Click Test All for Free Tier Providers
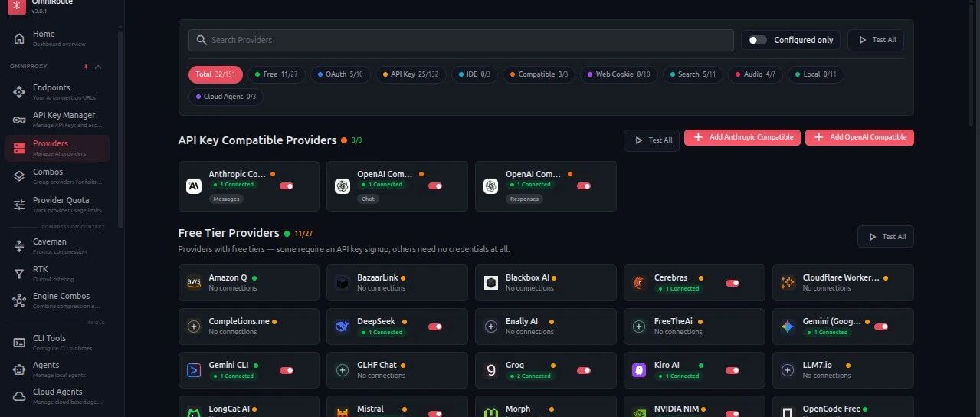The width and height of the screenshot is (980, 417). coord(886,237)
